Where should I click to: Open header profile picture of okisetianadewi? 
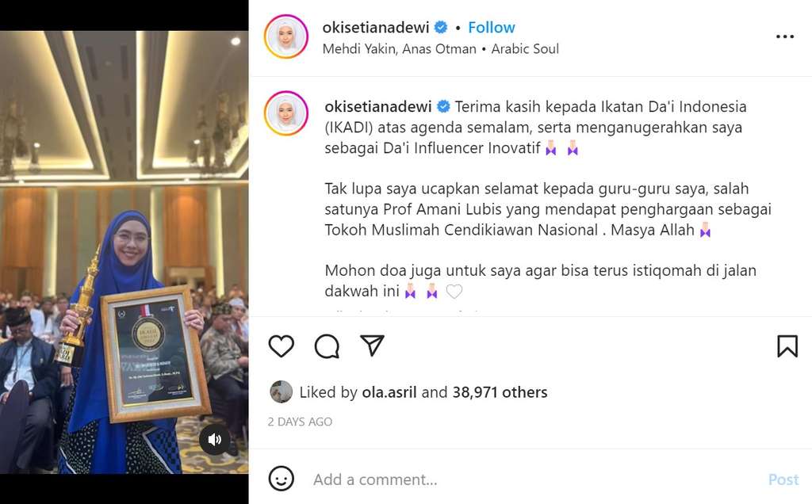click(x=286, y=36)
